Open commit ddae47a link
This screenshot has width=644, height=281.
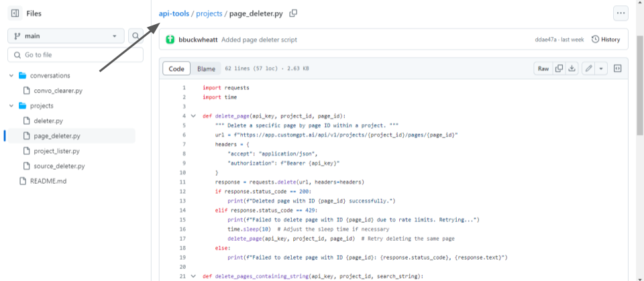[x=547, y=40]
